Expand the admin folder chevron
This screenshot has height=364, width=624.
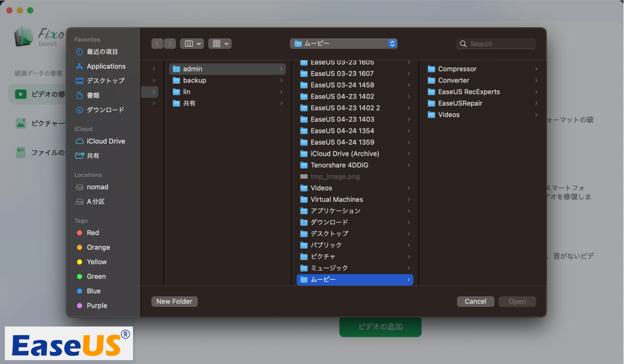282,69
